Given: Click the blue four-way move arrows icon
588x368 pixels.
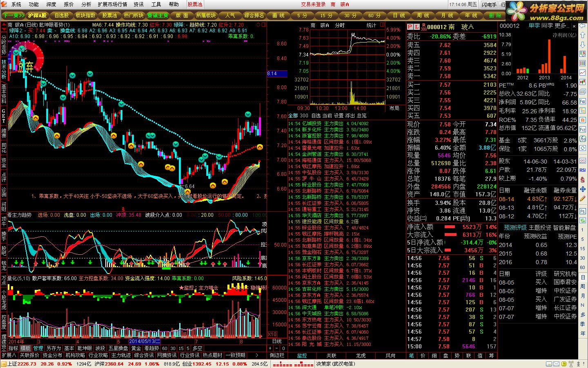Looking at the screenshot, I should pyautogui.click(x=583, y=188).
